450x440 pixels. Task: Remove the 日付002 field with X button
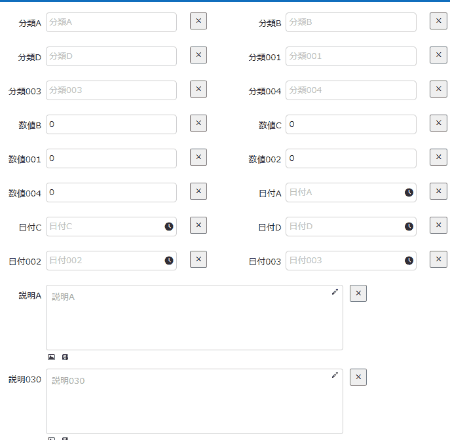(198, 259)
